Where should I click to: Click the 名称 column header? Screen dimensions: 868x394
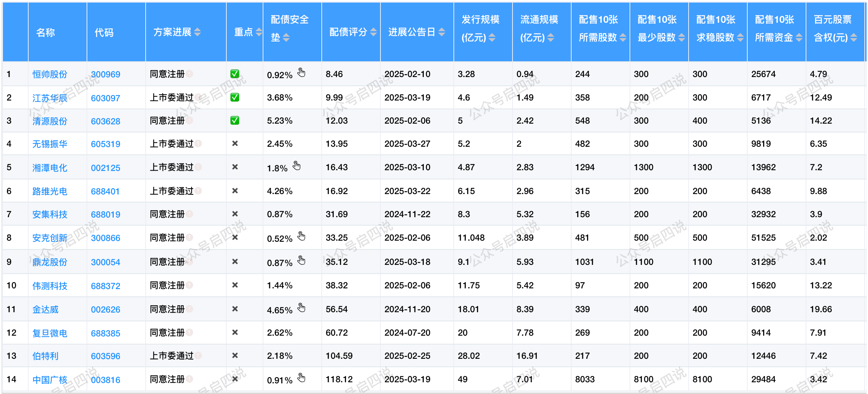tap(45, 33)
